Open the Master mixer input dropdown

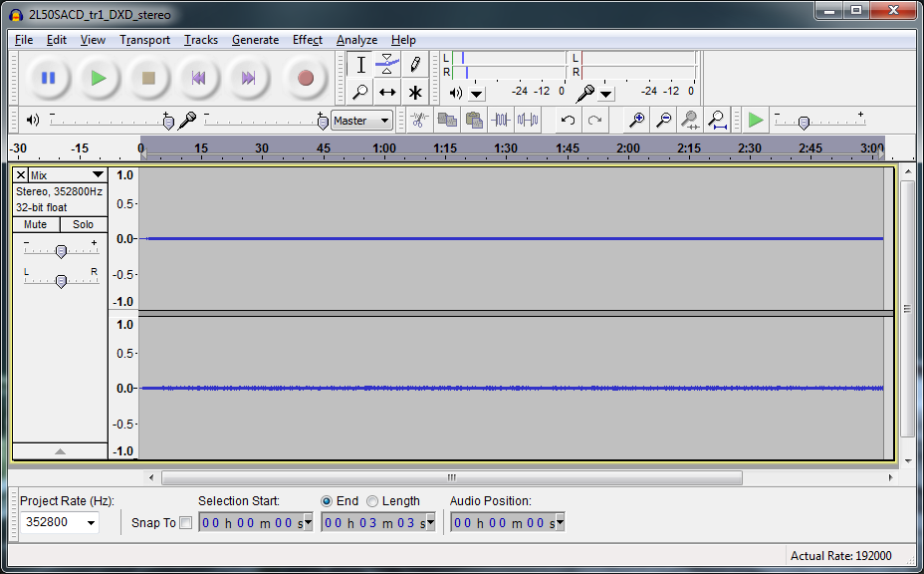tap(361, 121)
